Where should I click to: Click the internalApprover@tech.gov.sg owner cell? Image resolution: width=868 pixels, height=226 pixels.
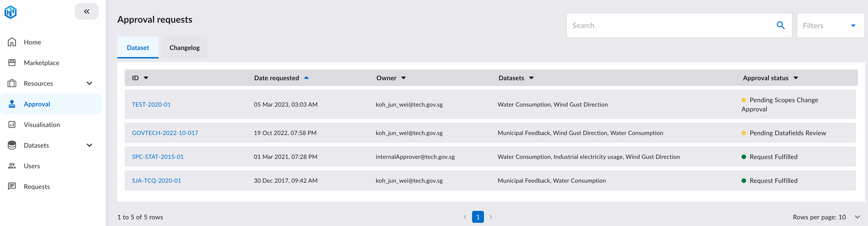click(415, 157)
